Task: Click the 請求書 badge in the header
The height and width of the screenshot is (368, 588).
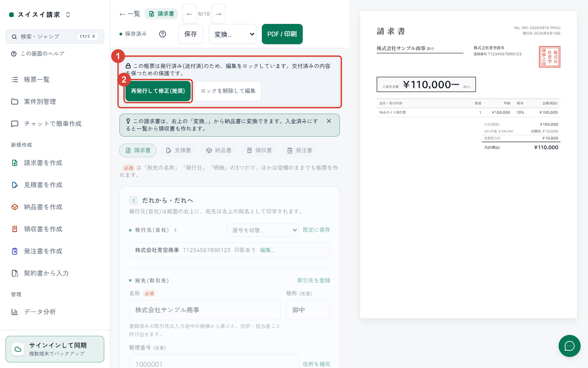Action: [161, 14]
